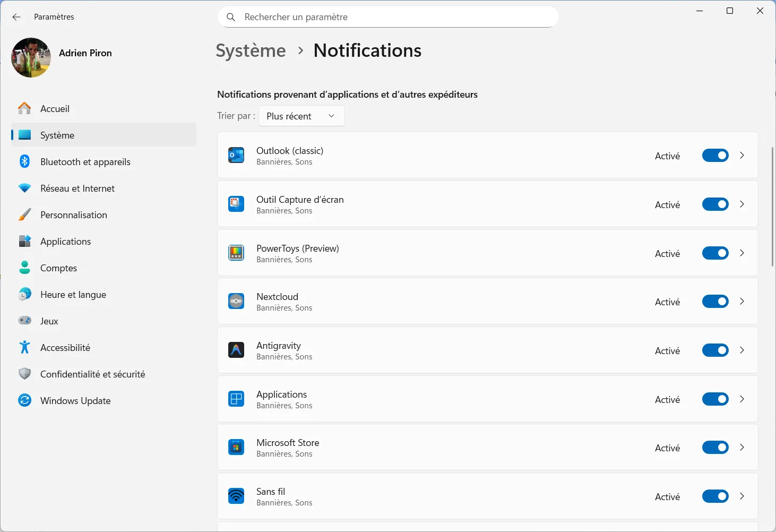
Task: Open the Bluetooth et appareils section
Action: pos(85,161)
